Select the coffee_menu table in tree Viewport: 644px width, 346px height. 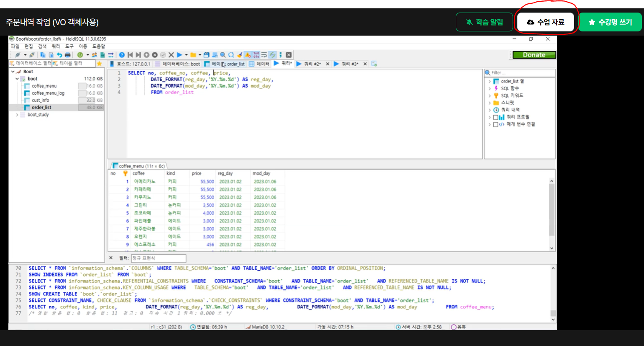44,86
